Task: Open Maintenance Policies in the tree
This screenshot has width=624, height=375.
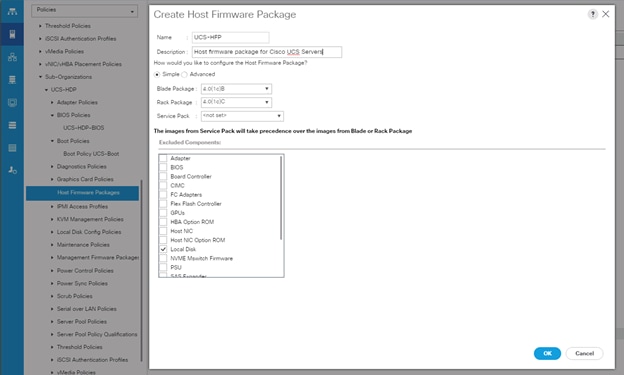Action: tap(83, 245)
